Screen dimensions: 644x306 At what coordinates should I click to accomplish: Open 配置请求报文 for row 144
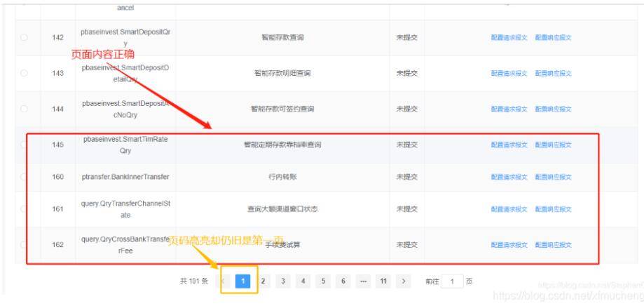tap(509, 109)
